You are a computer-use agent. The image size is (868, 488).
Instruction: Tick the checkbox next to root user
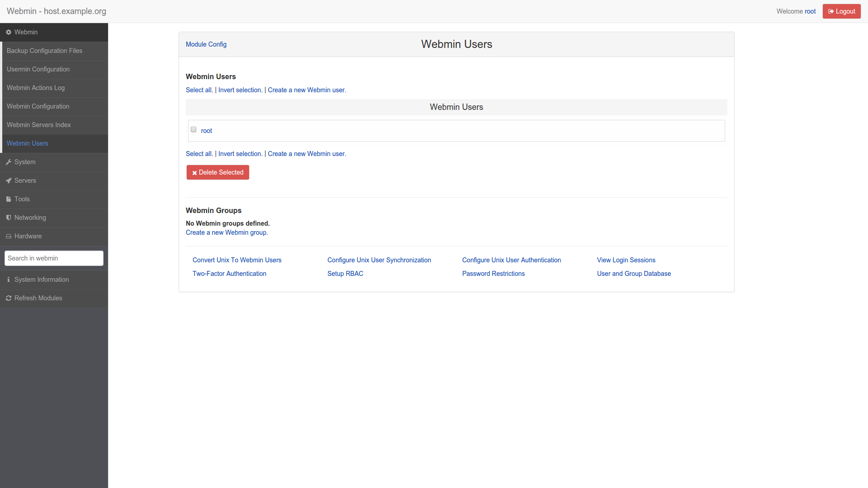193,129
